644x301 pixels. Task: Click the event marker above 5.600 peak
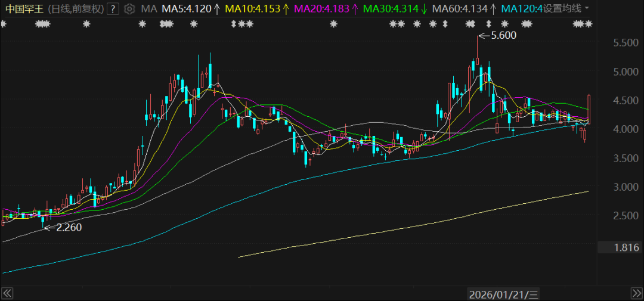click(470, 24)
